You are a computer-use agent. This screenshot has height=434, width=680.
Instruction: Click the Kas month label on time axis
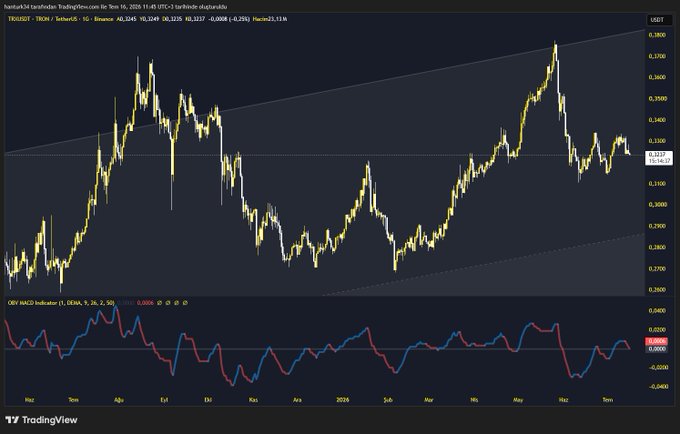tap(253, 400)
